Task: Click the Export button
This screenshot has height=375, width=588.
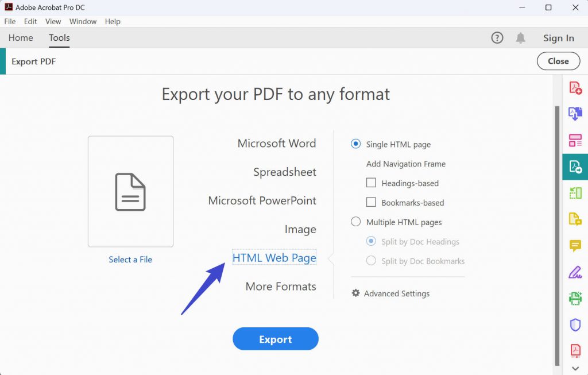Action: click(x=275, y=339)
